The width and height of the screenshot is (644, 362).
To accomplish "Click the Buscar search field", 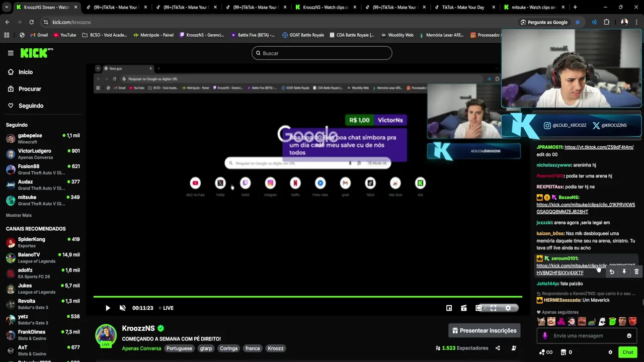I will coord(322,53).
